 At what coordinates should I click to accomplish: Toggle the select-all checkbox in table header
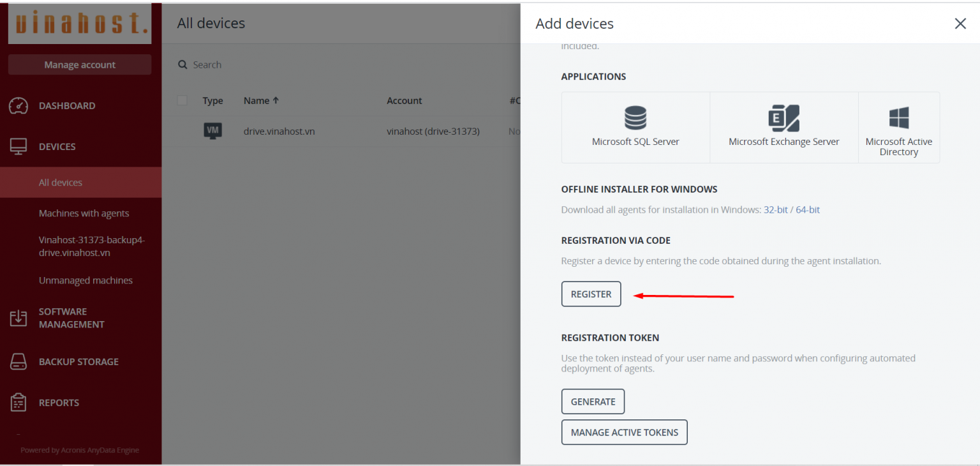[x=182, y=100]
